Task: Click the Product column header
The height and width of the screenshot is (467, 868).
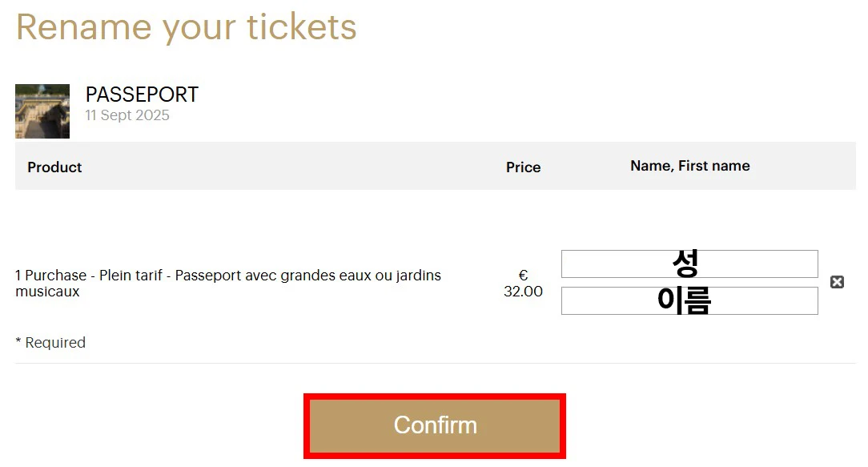Action: pyautogui.click(x=54, y=167)
